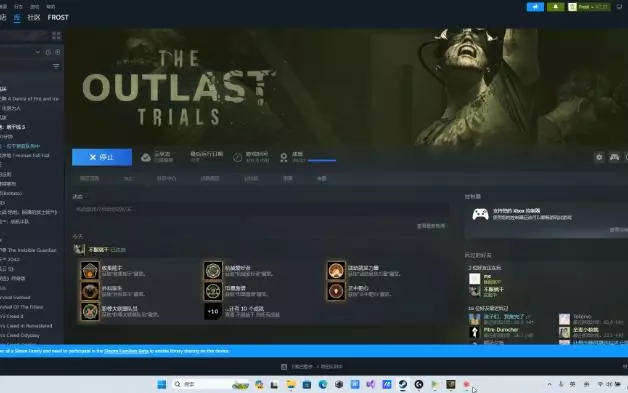Switch to the Community (社区) tab
Image resolution: width=628 pixels, height=393 pixels.
[x=34, y=18]
